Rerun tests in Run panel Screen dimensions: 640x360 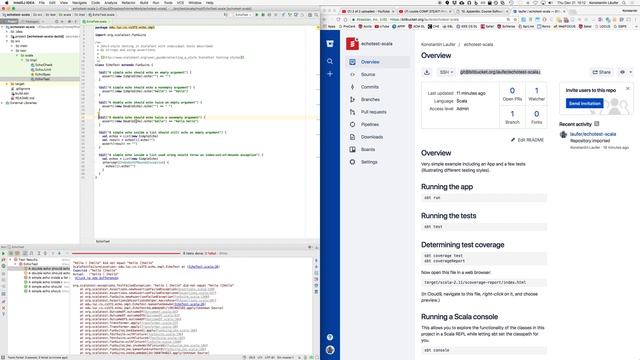click(x=4, y=253)
